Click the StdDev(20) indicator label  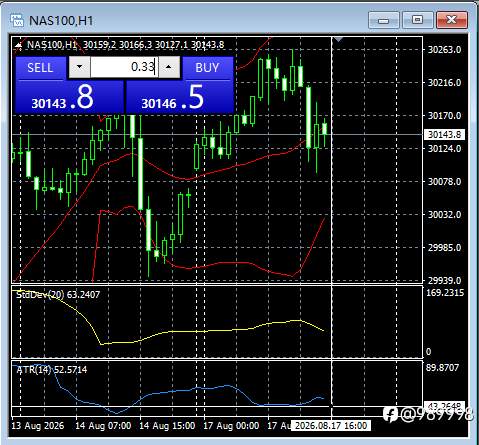pyautogui.click(x=58, y=295)
